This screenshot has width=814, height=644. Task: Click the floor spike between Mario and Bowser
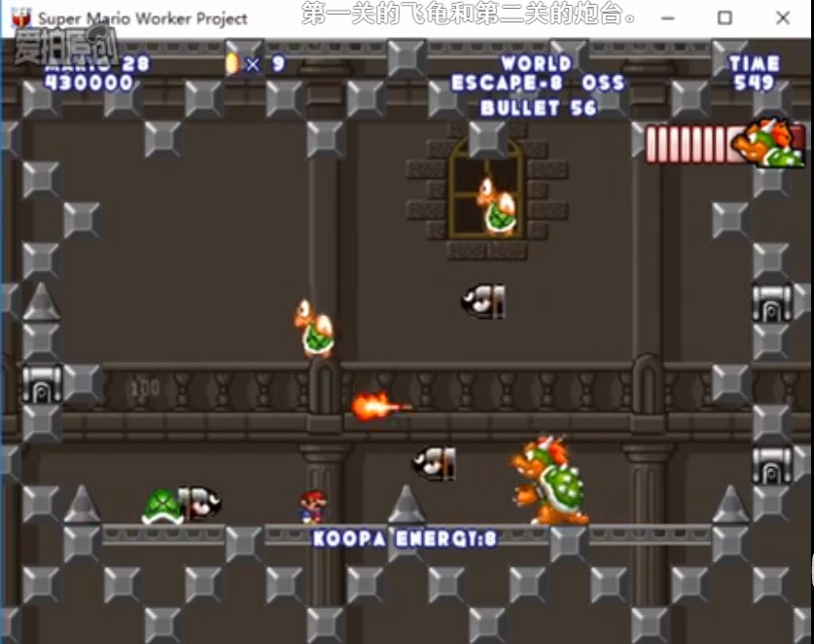coord(406,504)
